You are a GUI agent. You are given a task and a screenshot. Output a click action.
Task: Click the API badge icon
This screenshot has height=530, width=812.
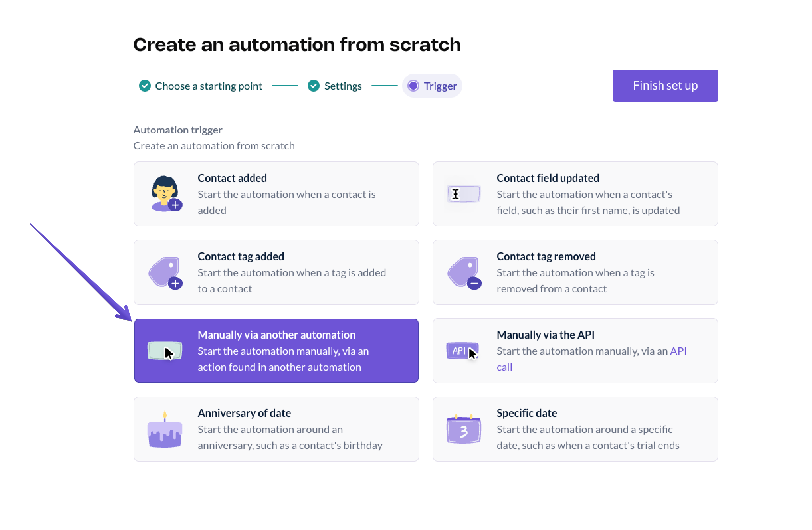(462, 351)
